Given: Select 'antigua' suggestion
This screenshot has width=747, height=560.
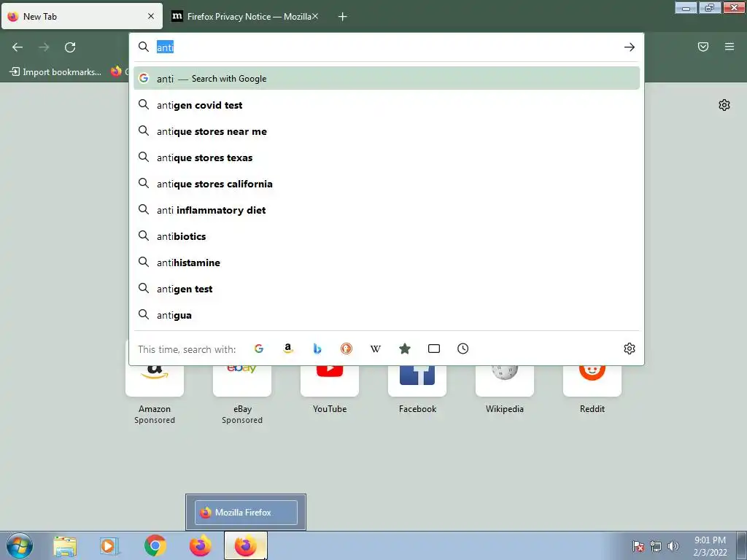Looking at the screenshot, I should (x=387, y=315).
